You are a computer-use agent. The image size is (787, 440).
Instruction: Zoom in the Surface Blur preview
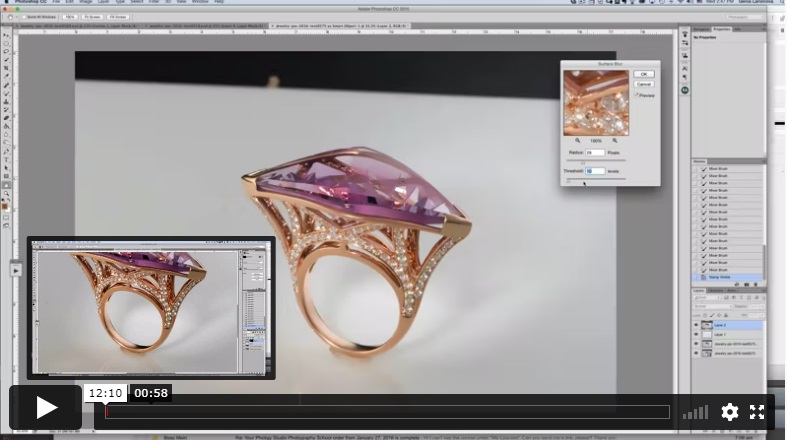614,141
